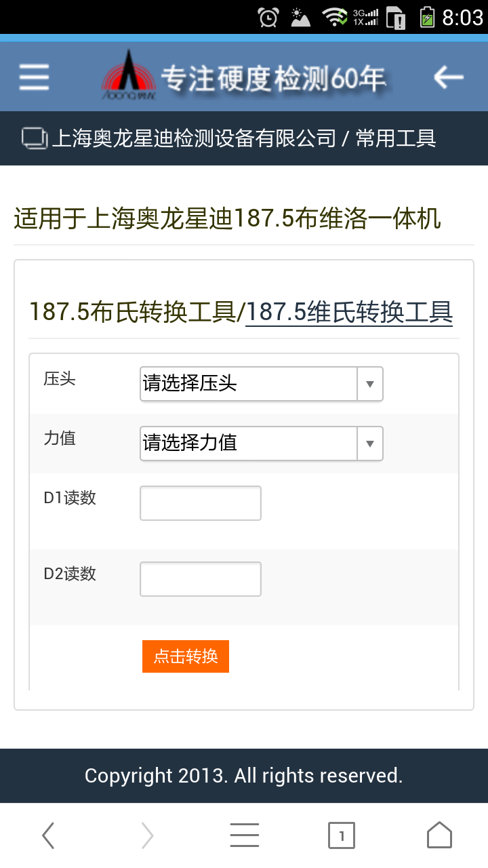The image size is (488, 868).
Task: Open browser tabs counter showing 1
Action: click(x=342, y=835)
